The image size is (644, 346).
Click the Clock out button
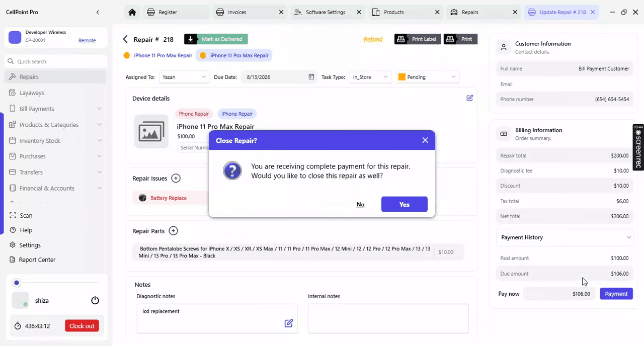click(82, 326)
